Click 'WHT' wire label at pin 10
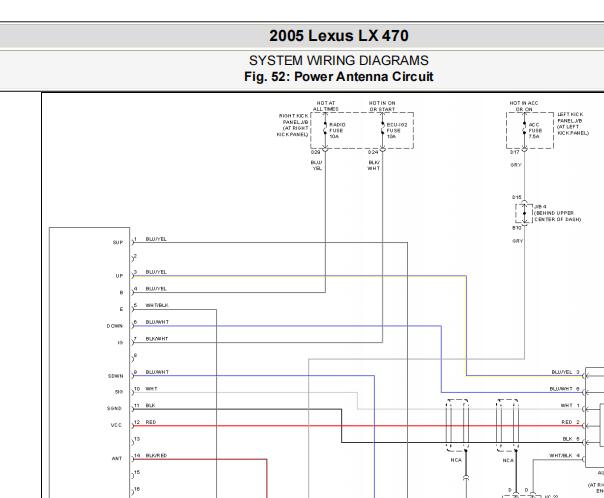Image resolution: width=604 pixels, height=498 pixels. tap(151, 389)
